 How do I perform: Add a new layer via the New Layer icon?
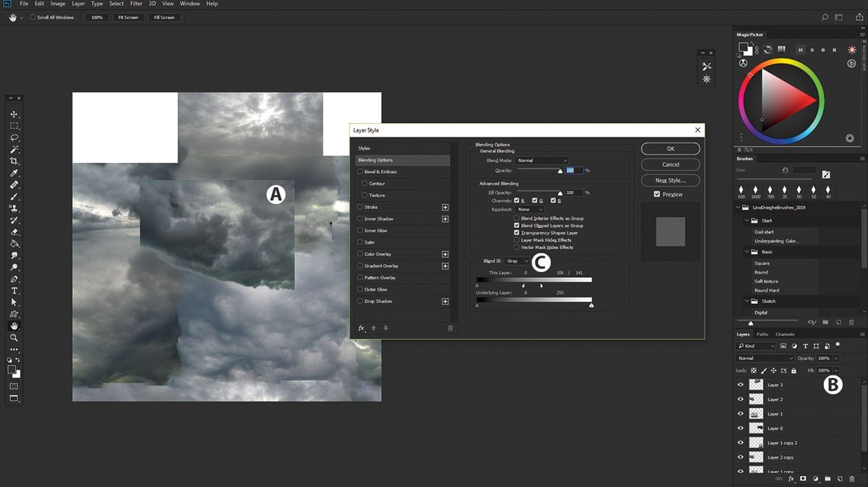(x=840, y=478)
